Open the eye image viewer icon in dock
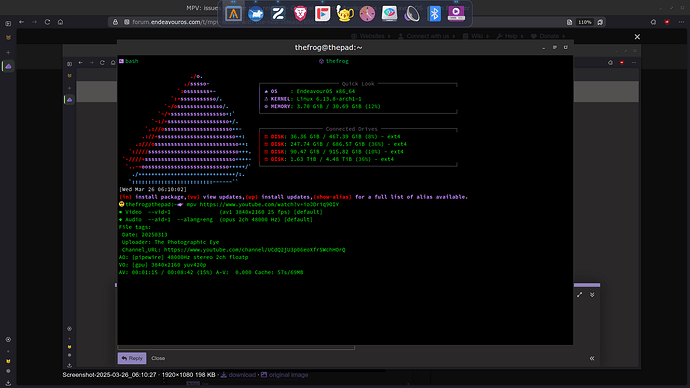Screen dimensions: 690x388 coord(389,14)
